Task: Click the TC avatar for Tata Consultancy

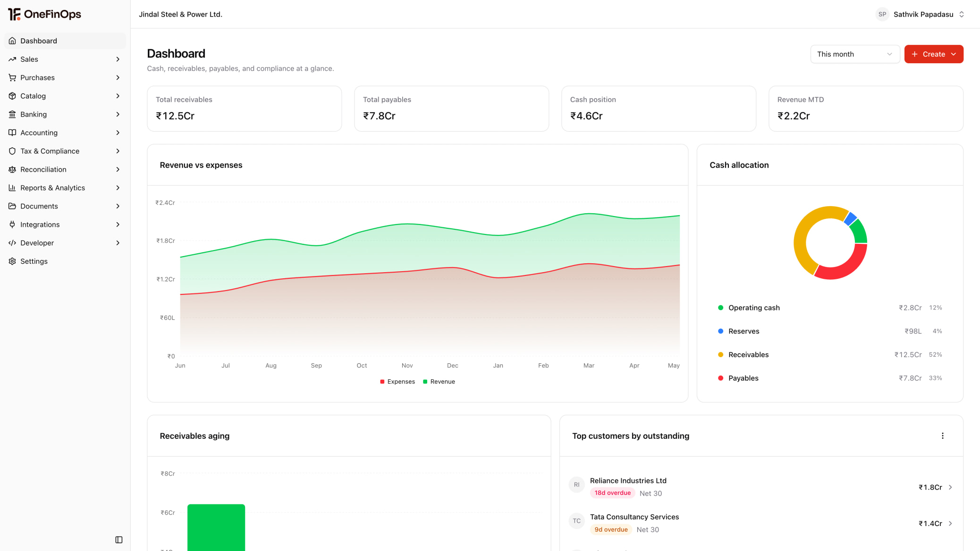Action: click(x=576, y=521)
